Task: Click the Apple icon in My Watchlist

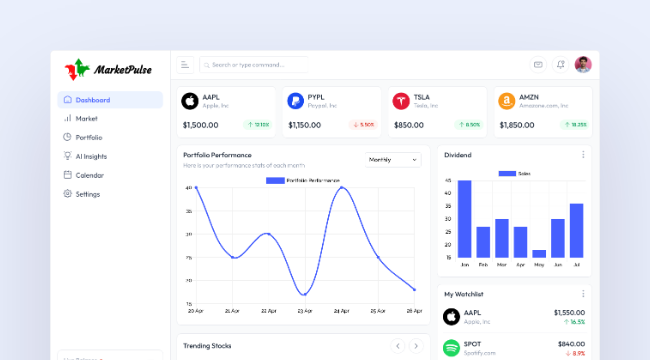Action: click(451, 317)
